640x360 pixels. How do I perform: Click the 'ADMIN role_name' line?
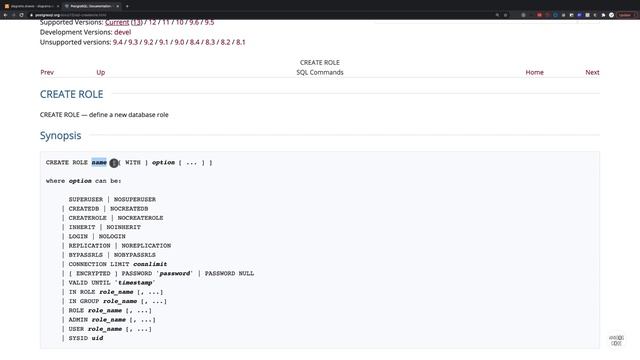[112, 320]
